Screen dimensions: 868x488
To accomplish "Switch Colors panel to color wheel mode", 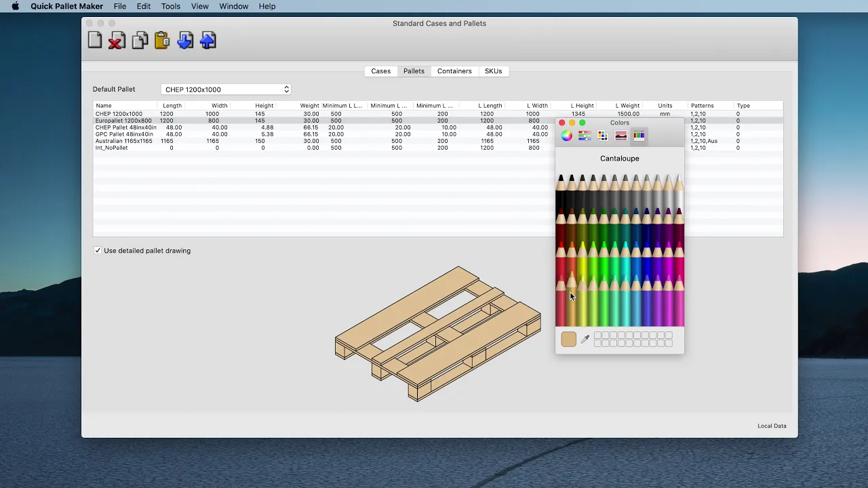I will (567, 136).
